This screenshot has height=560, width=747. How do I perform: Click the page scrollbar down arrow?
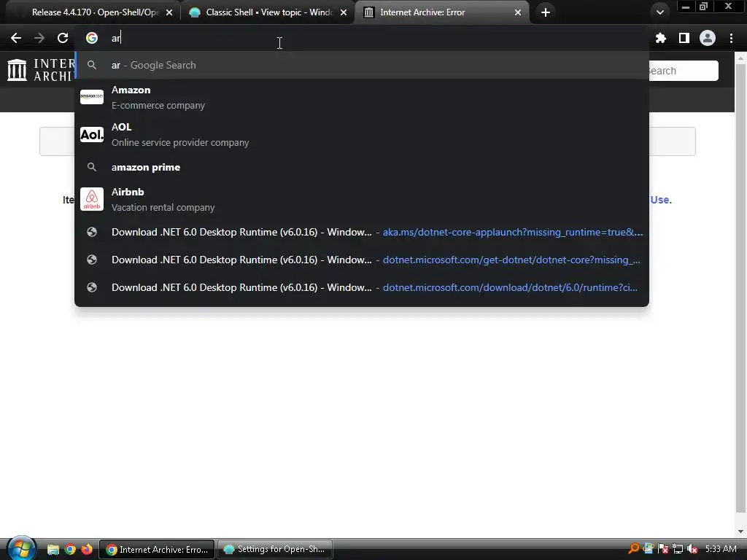[x=741, y=532]
